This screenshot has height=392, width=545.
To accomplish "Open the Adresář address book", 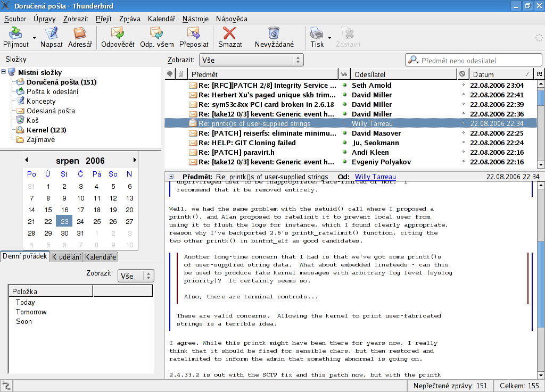I will [x=80, y=37].
